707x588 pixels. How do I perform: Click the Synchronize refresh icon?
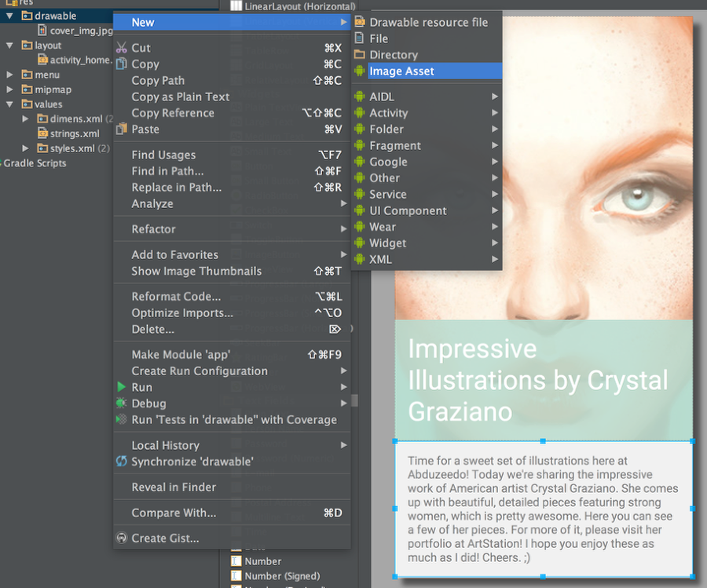(x=121, y=462)
